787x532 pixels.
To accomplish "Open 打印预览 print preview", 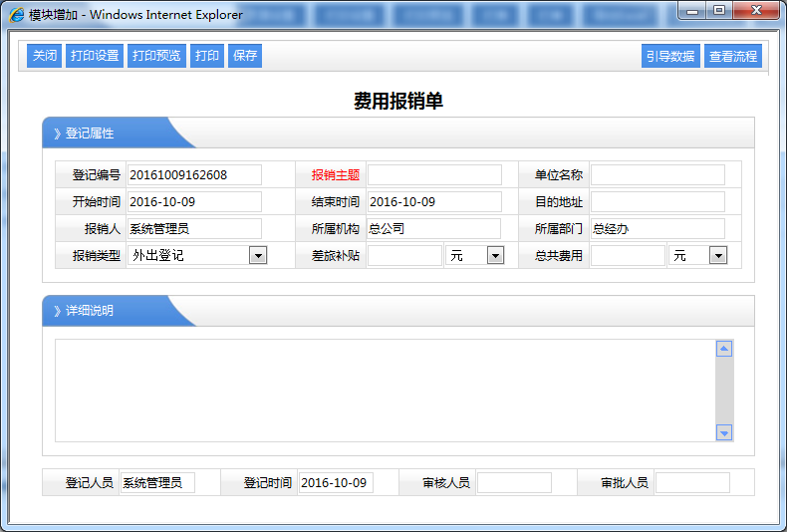I will [156, 56].
